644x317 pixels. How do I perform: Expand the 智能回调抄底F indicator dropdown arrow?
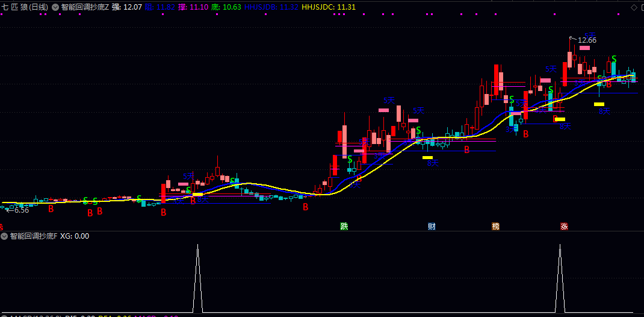pos(5,236)
